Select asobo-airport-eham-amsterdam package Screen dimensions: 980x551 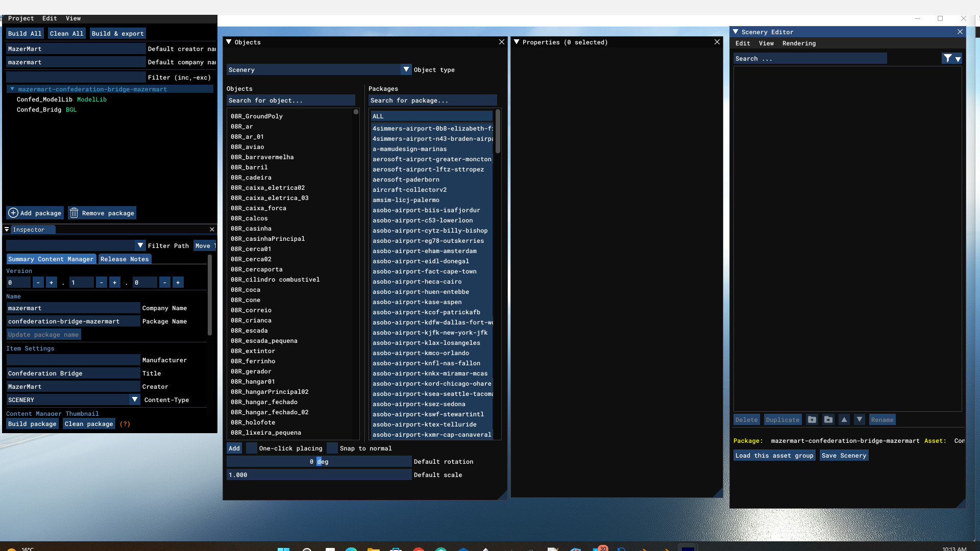pos(431,251)
